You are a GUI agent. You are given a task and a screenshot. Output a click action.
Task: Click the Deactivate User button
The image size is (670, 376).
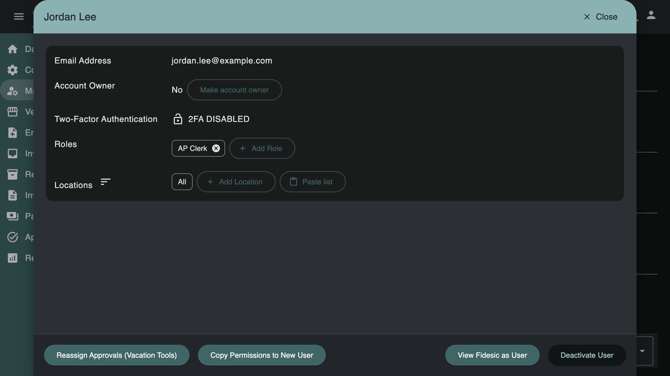pyautogui.click(x=587, y=355)
